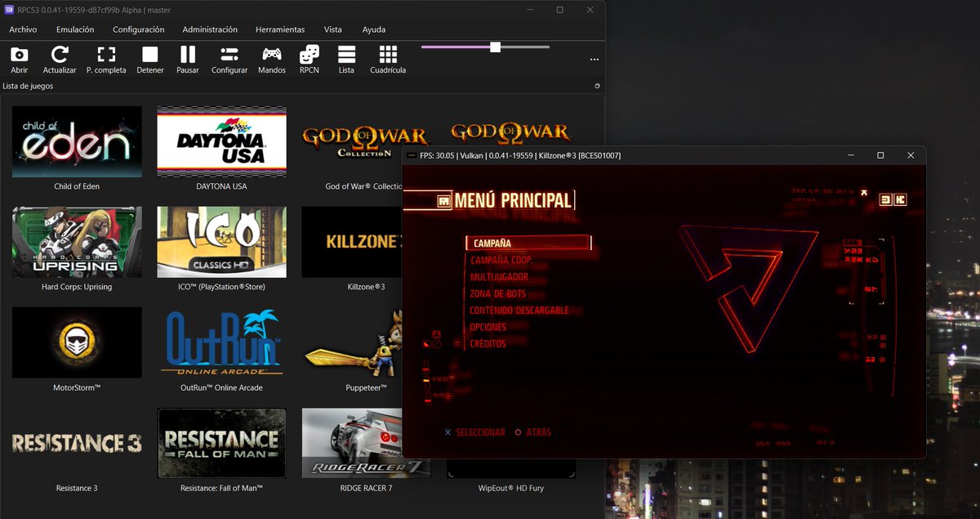Adjust the icon size slider handle
The width and height of the screenshot is (980, 519).
pyautogui.click(x=495, y=47)
